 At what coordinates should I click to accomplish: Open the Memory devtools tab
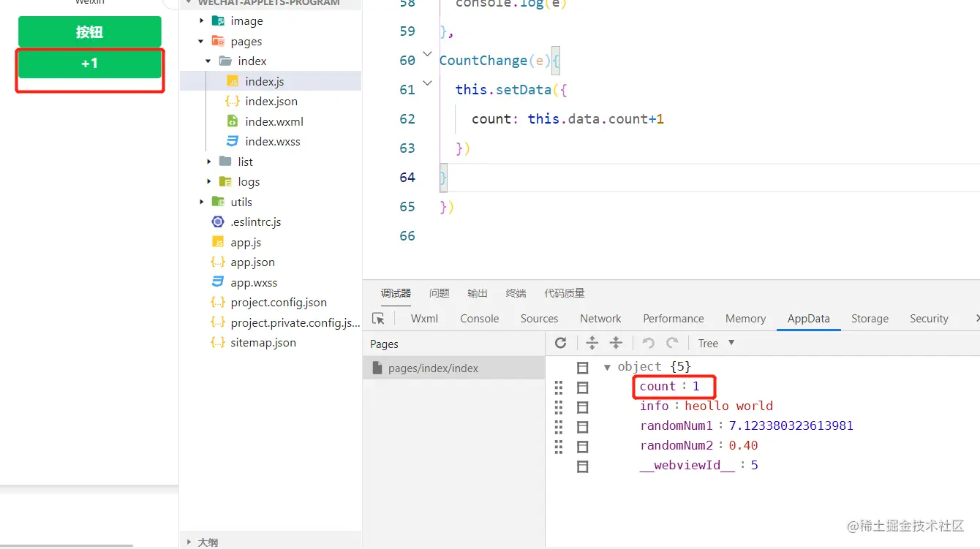pyautogui.click(x=746, y=319)
